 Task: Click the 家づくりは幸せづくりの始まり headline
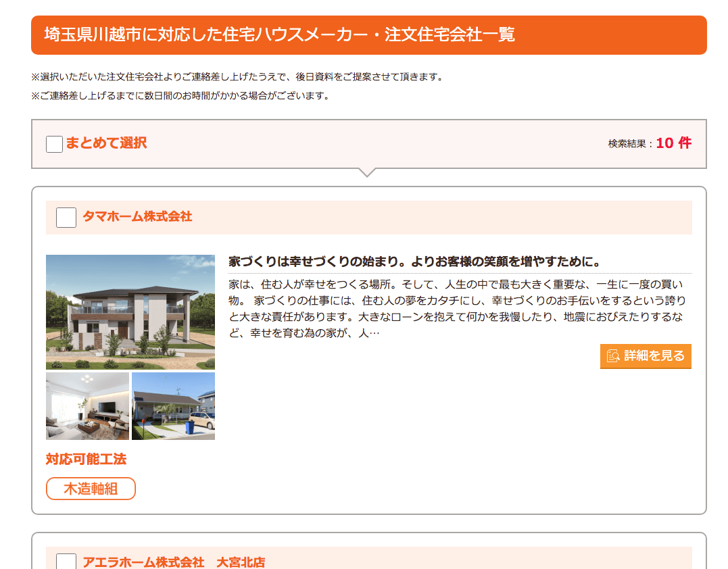pyautogui.click(x=414, y=262)
